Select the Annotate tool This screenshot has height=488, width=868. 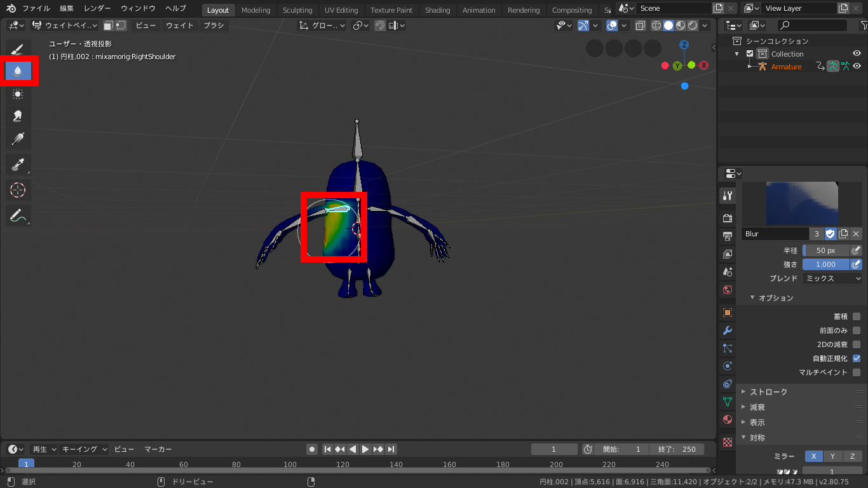tap(18, 215)
